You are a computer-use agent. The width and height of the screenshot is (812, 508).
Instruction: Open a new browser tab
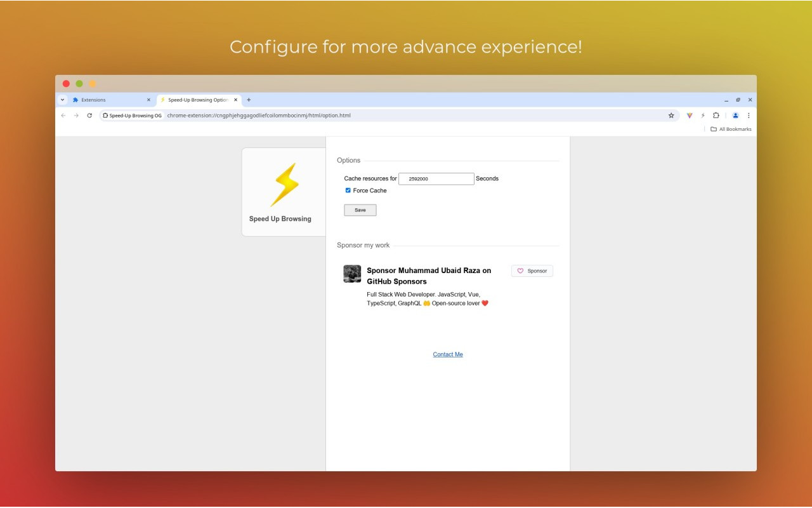click(249, 100)
